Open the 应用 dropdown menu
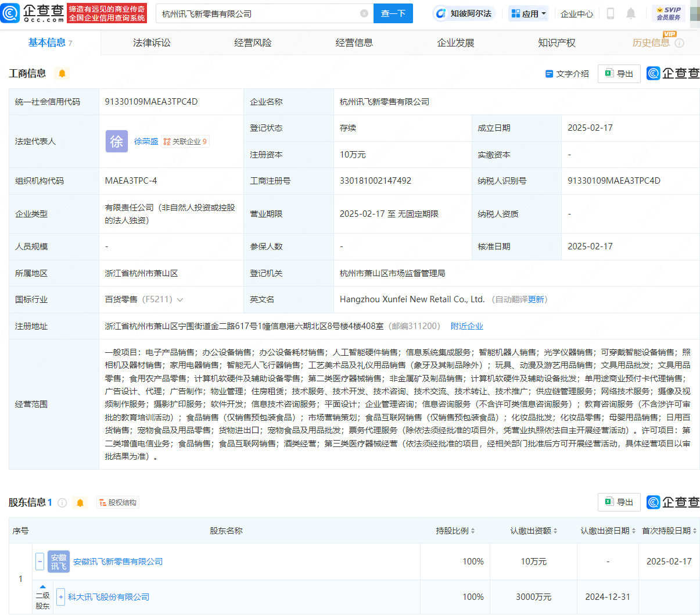Image resolution: width=700 pixels, height=615 pixels. [529, 13]
